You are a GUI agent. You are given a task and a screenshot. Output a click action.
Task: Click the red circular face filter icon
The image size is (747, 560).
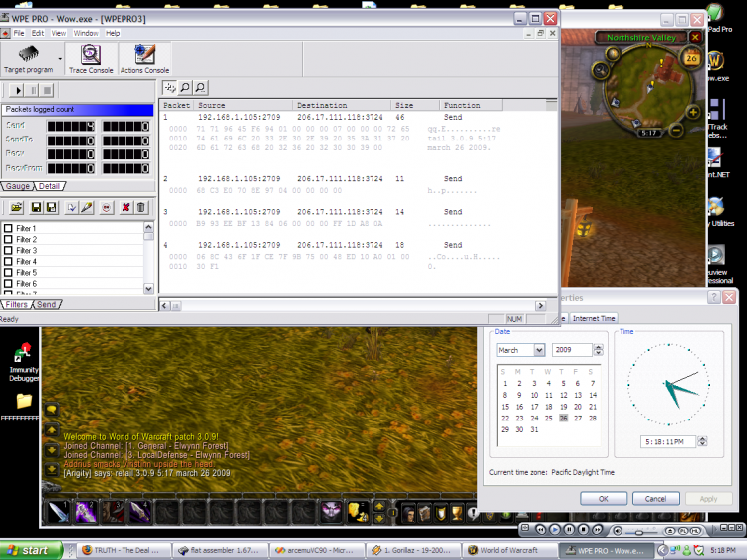click(x=107, y=208)
